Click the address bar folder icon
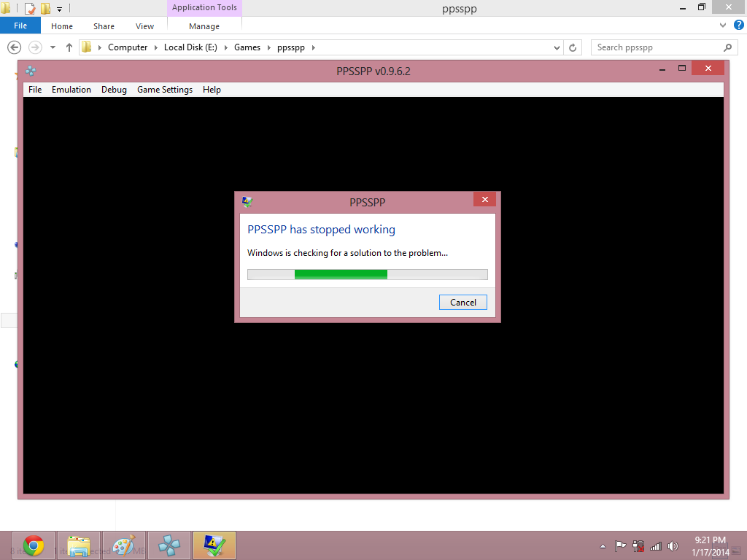The image size is (747, 560). 87,47
